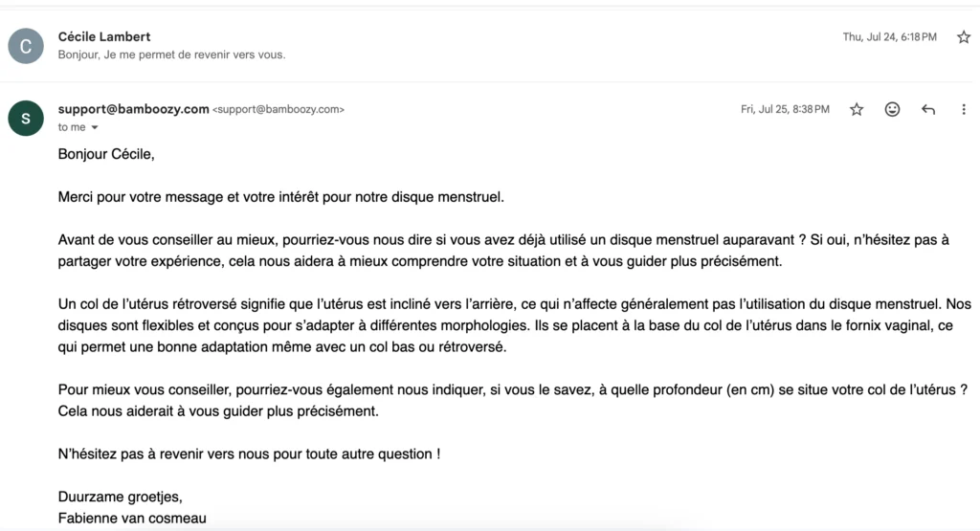980x531 pixels.
Task: Reply to the support@bamboozy.com email
Action: 927,110
